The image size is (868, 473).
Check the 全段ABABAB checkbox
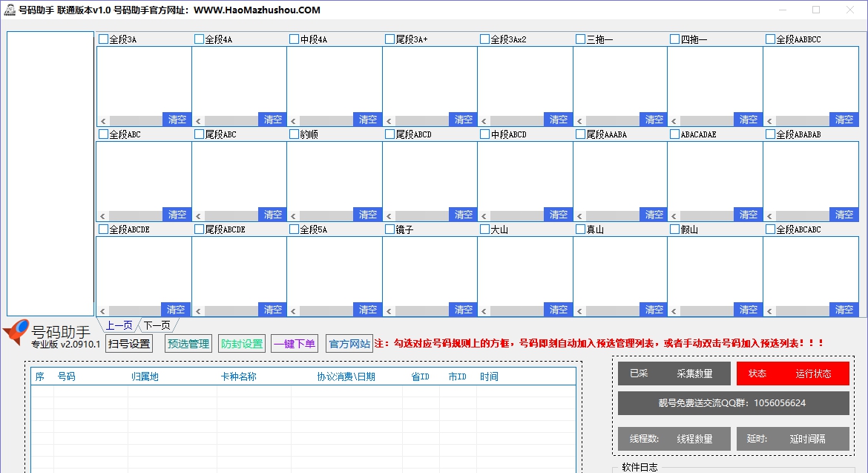coord(771,134)
